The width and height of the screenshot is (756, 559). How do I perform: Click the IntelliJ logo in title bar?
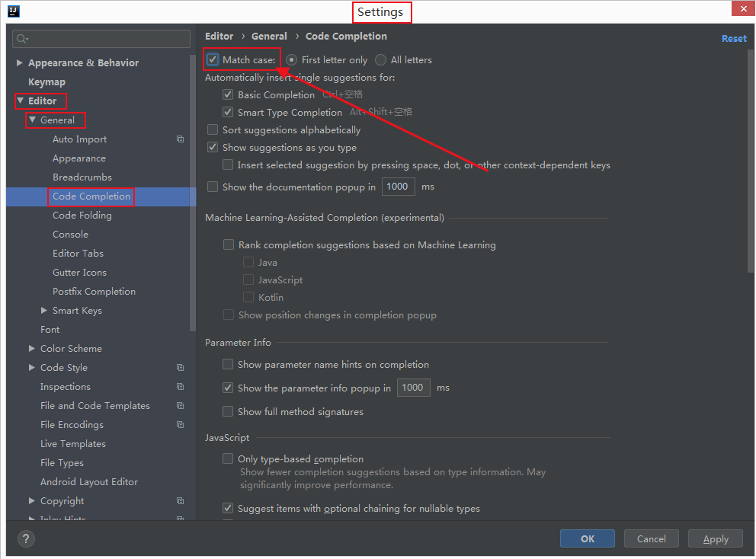[x=14, y=11]
